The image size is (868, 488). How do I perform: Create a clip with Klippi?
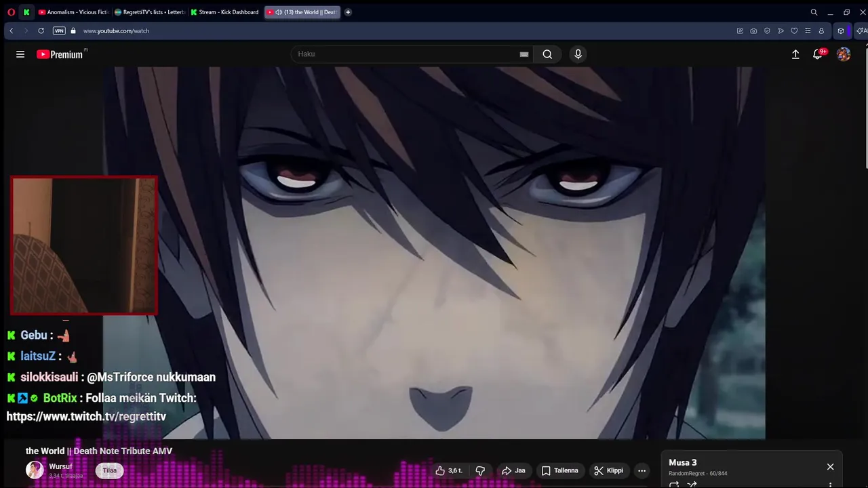click(609, 470)
